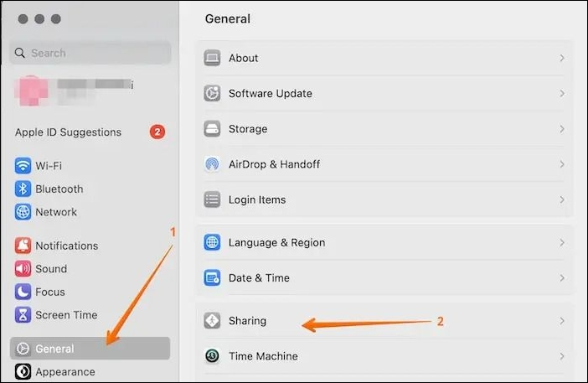The width and height of the screenshot is (588, 383).
Task: Open Apple ID Suggestions
Action: tap(68, 132)
